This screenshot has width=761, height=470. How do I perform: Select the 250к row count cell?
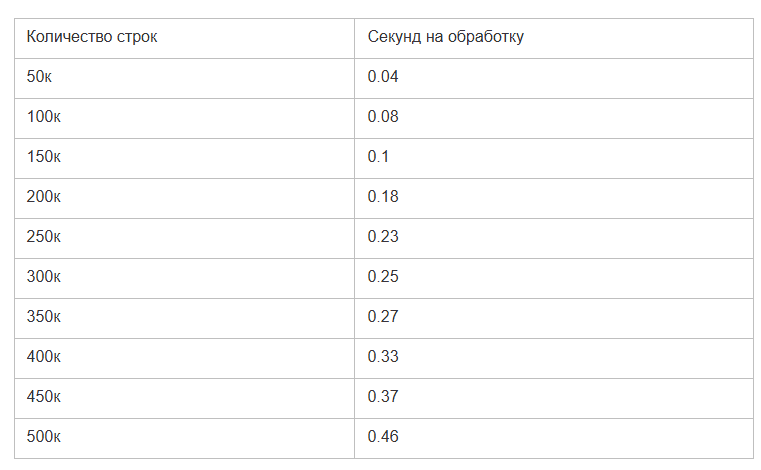click(x=44, y=237)
